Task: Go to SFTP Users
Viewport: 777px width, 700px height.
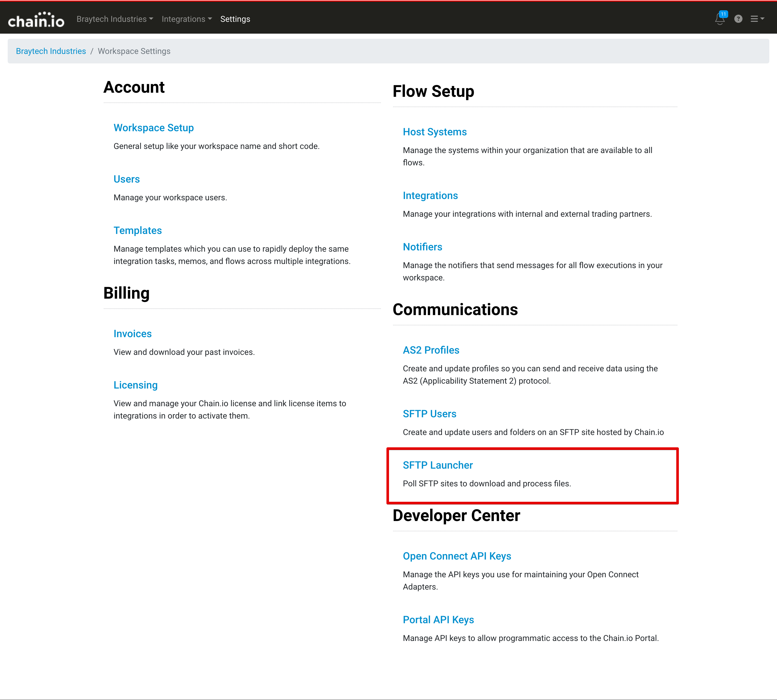Action: click(429, 414)
